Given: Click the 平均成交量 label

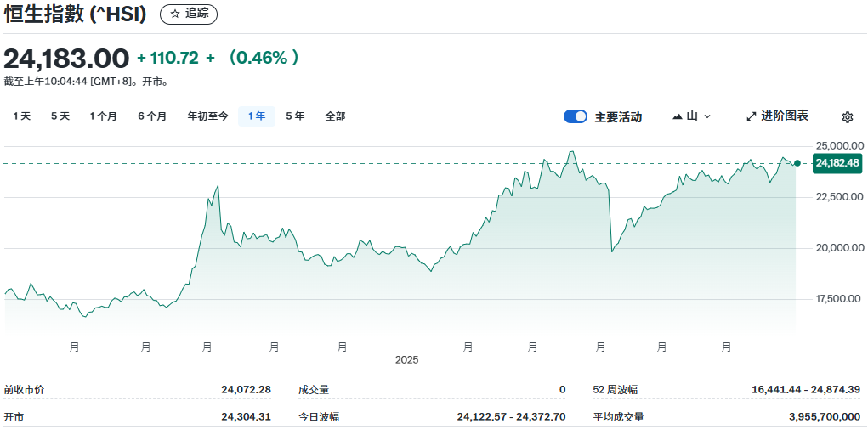Looking at the screenshot, I should tap(618, 417).
